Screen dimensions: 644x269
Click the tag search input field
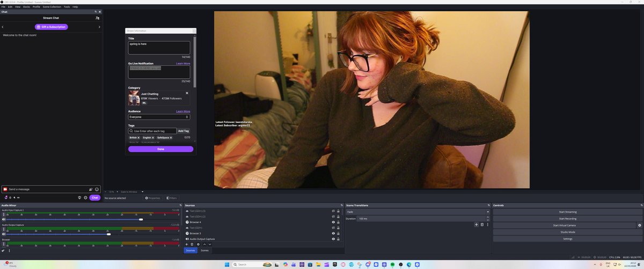pos(152,131)
